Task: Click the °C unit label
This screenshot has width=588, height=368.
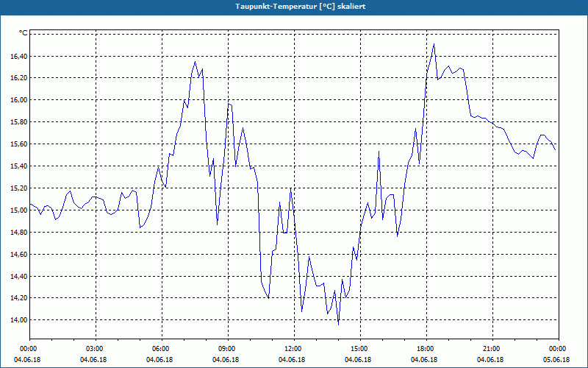Action: (23, 33)
